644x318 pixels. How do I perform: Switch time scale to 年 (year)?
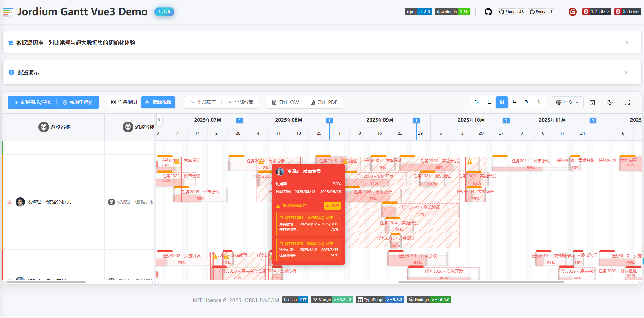coord(539,102)
